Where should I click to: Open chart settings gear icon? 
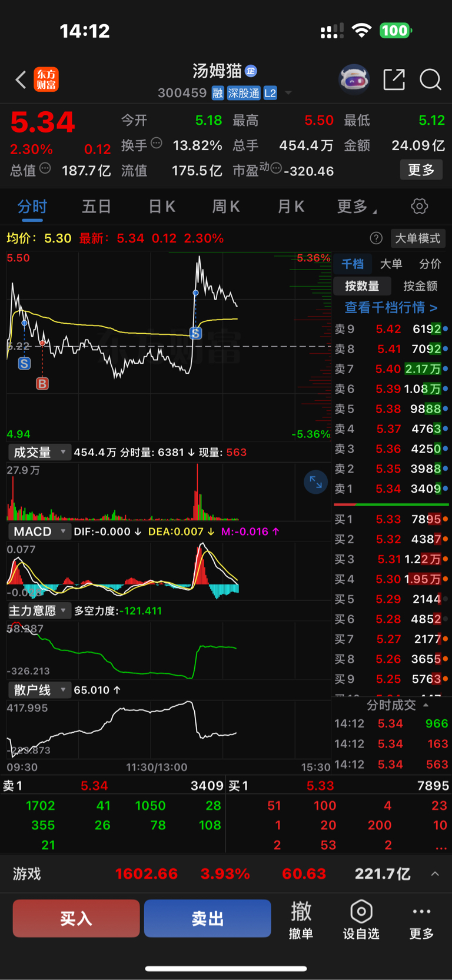[419, 206]
